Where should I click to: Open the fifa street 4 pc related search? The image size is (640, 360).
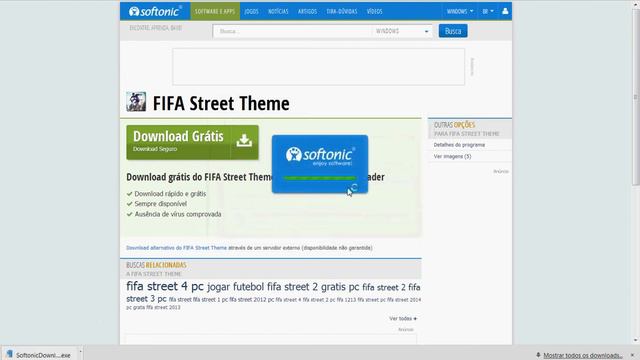click(x=164, y=286)
